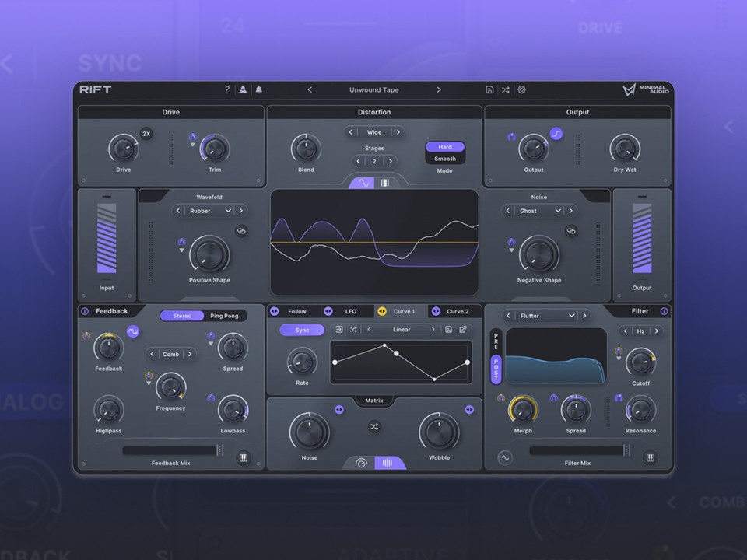Click the Unwound Tape preset name
747x560 pixels.
tap(374, 89)
